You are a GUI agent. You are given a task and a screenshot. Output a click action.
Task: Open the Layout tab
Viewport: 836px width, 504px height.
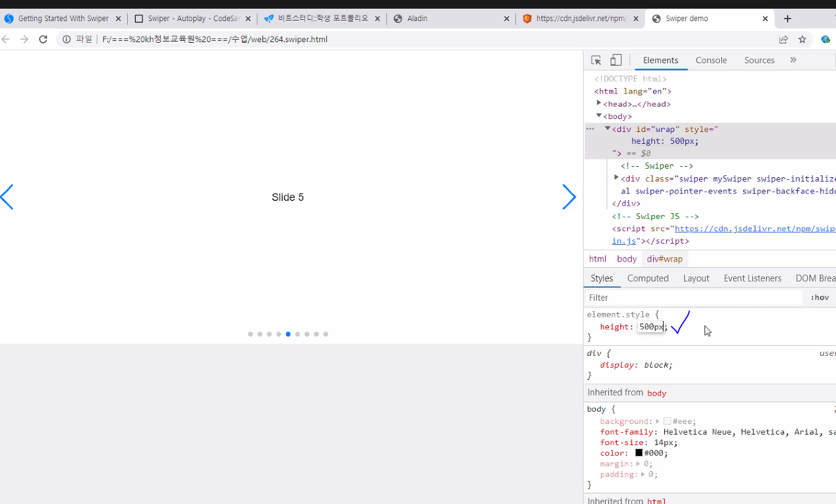tap(696, 278)
